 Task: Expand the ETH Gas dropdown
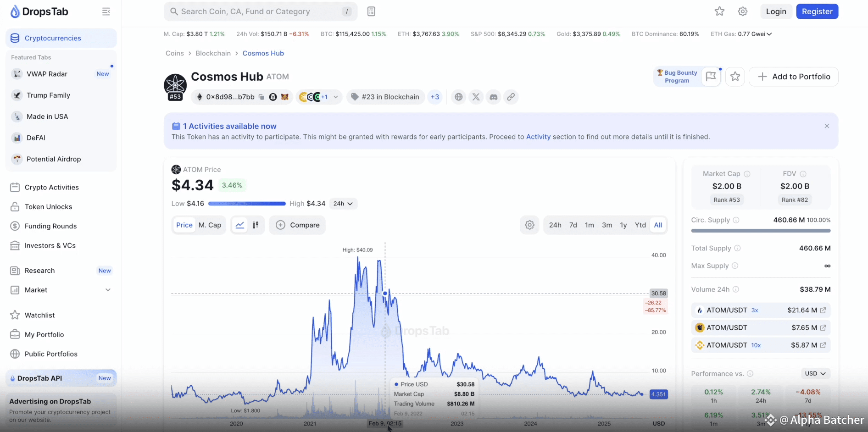point(769,34)
